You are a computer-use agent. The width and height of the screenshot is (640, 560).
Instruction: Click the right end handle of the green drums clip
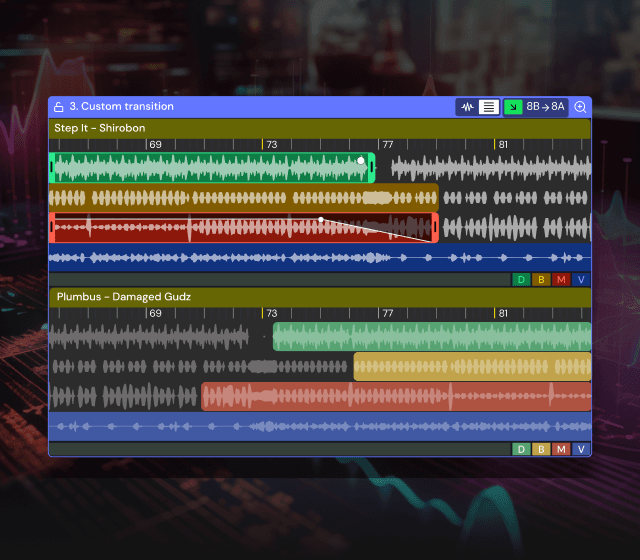372,168
